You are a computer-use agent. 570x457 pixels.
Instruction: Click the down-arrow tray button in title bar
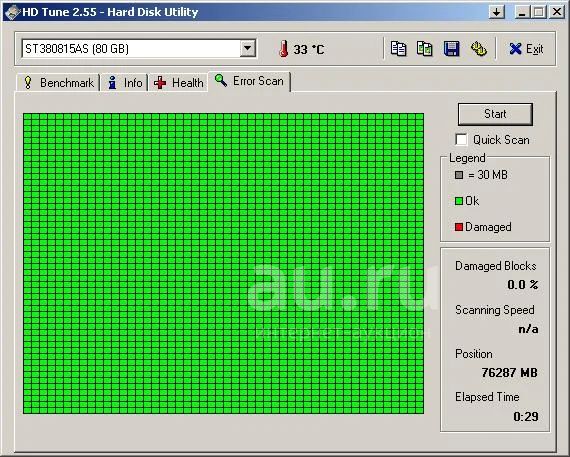coord(497,12)
